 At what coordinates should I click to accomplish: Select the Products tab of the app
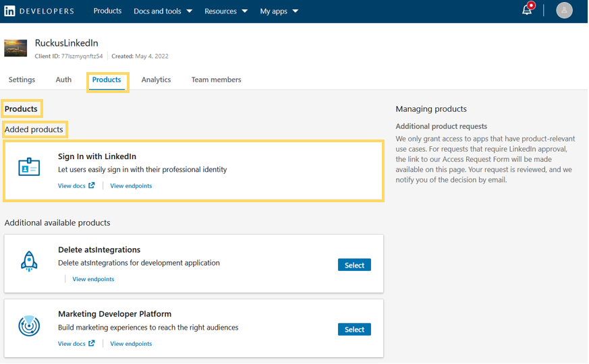107,80
